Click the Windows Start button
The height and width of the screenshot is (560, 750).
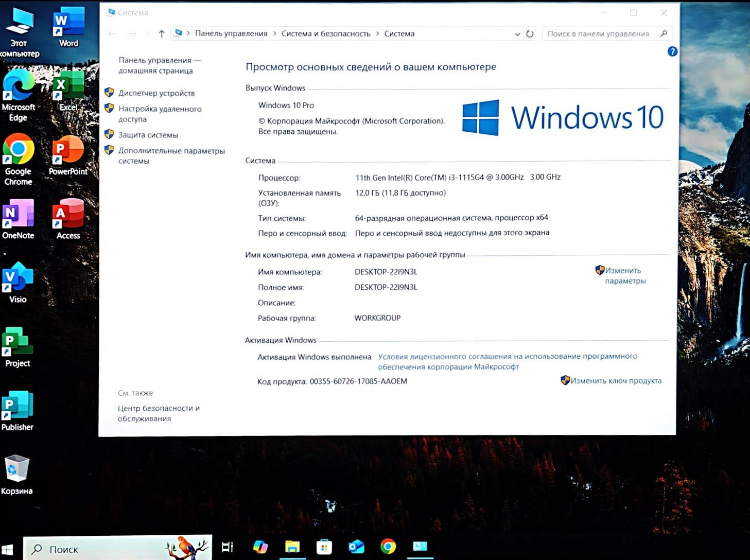(7, 549)
